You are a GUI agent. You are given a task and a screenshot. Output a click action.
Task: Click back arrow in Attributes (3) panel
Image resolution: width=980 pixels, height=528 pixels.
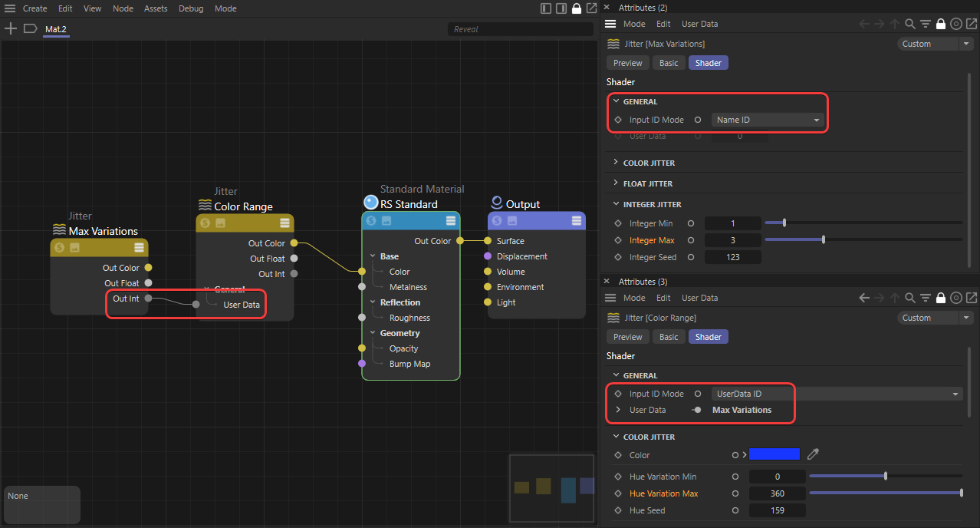(863, 298)
